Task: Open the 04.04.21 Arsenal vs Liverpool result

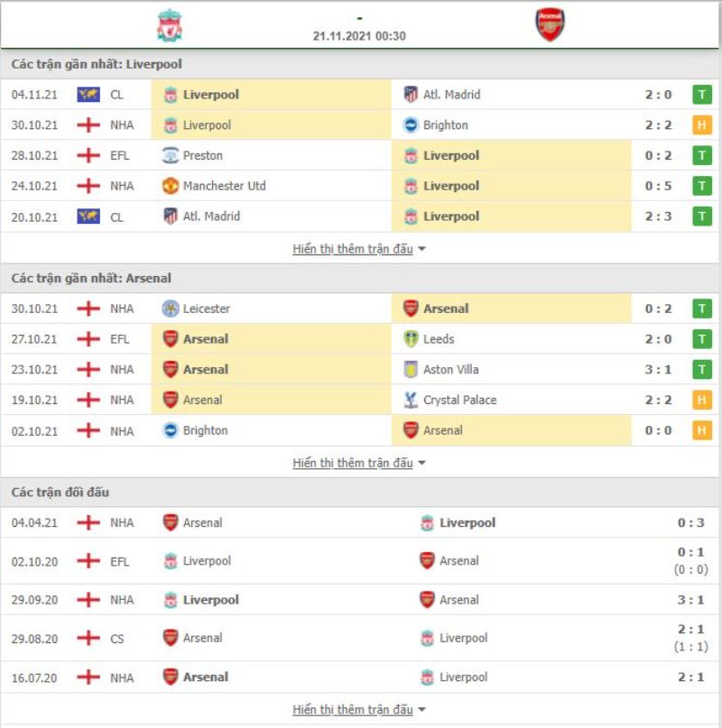Action: (x=360, y=523)
